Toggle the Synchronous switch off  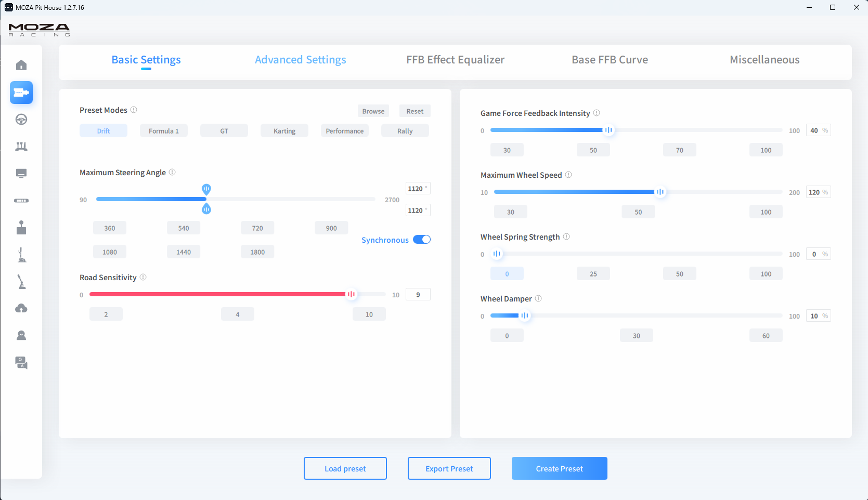point(422,240)
